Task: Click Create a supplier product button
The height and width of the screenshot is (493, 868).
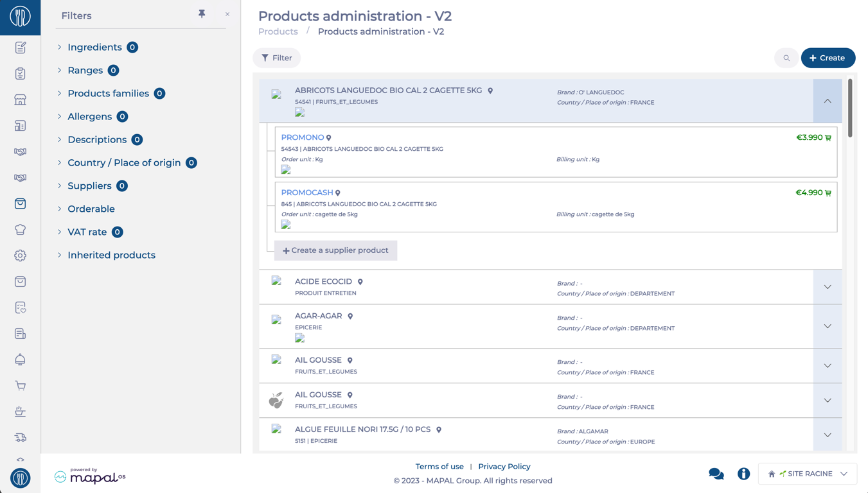Action: pos(336,250)
